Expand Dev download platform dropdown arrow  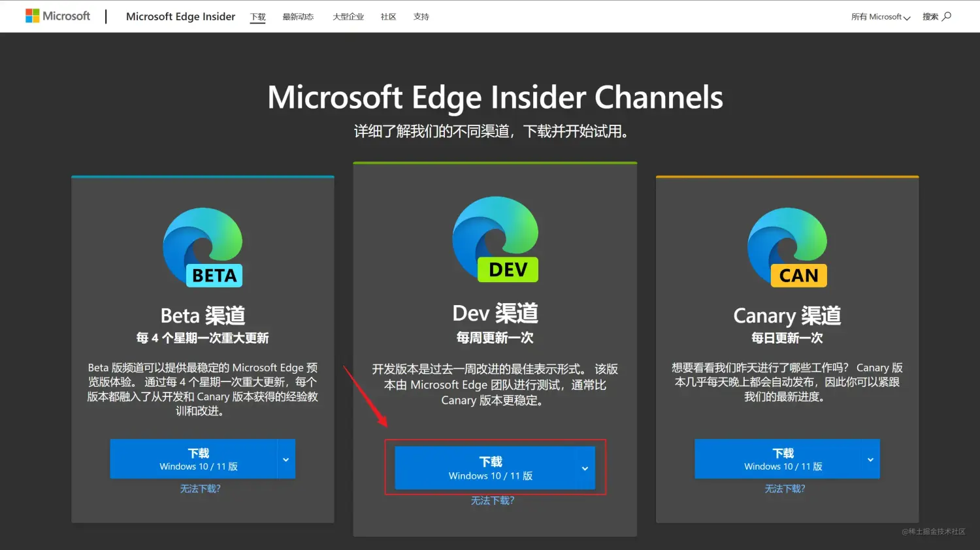[x=585, y=468]
